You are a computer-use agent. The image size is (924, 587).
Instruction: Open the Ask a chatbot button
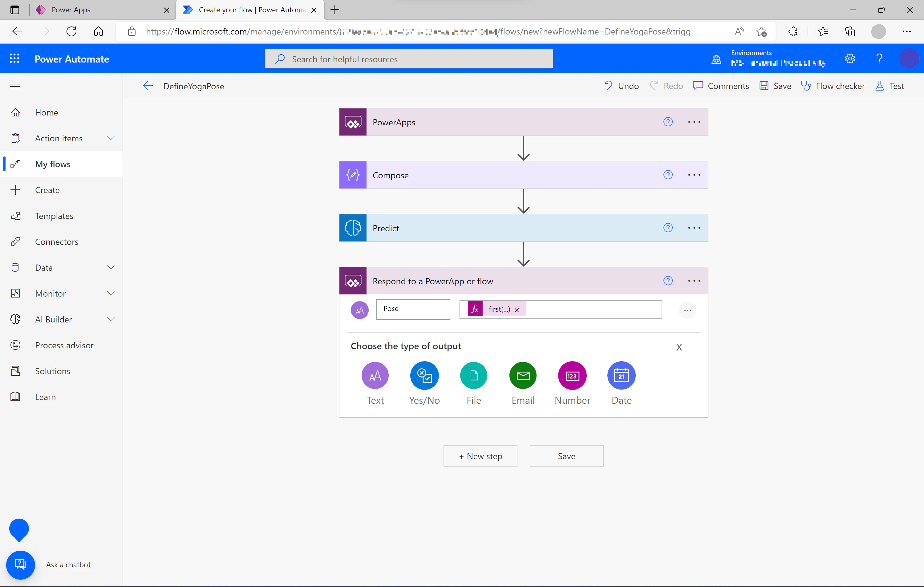click(20, 565)
